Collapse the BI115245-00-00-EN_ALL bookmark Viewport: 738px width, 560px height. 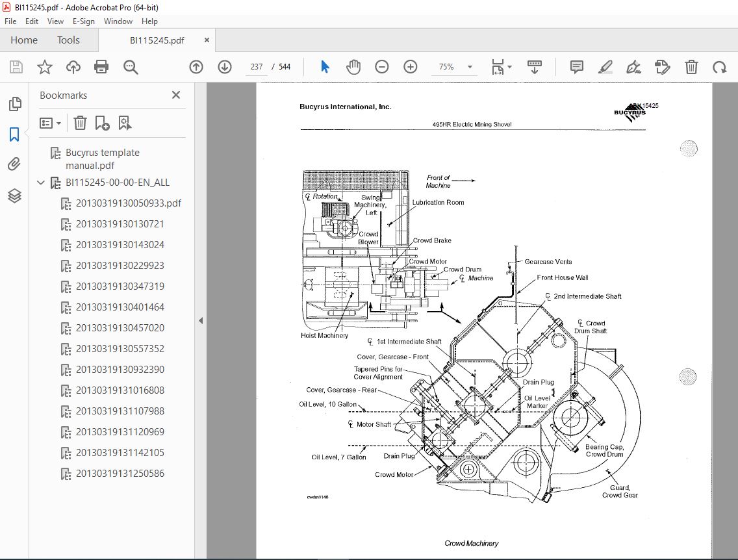click(x=41, y=183)
